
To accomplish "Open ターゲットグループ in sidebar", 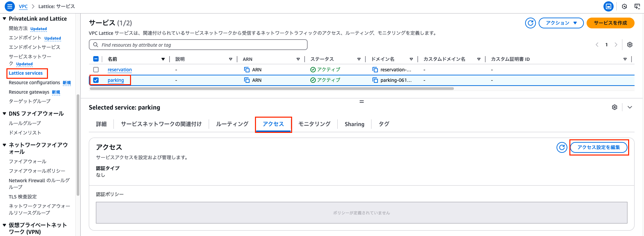I will (x=30, y=101).
